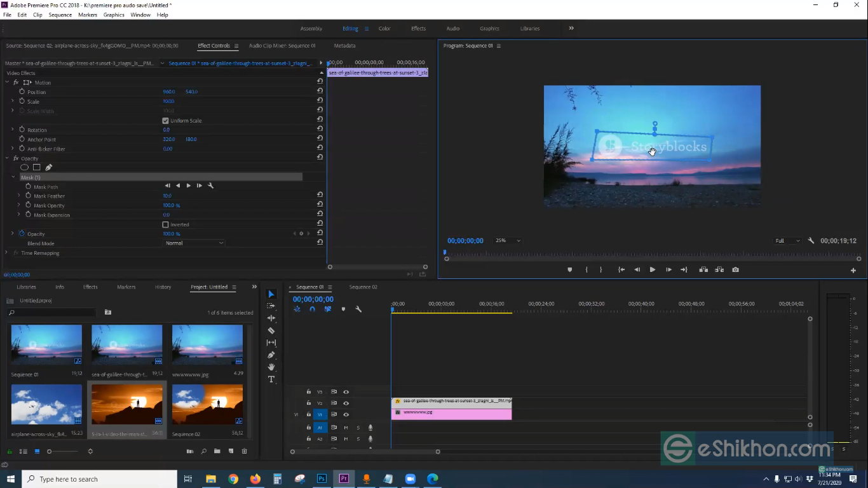Open the playback zoom level 25% dropdown
868x488 pixels.
507,240
